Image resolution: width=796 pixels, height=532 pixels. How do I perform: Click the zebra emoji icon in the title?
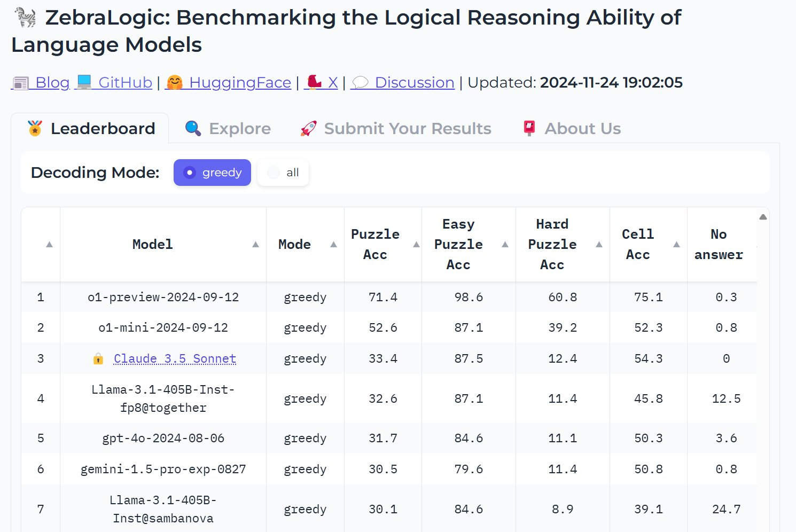[x=25, y=18]
